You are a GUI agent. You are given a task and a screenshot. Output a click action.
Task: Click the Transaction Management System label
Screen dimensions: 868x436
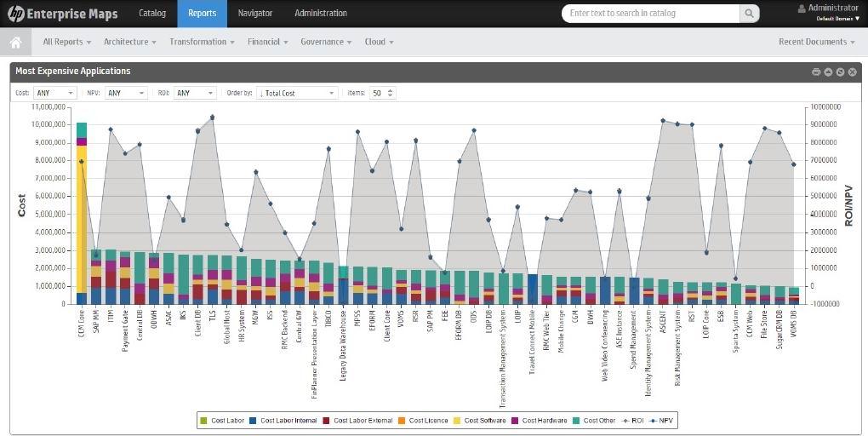503,359
